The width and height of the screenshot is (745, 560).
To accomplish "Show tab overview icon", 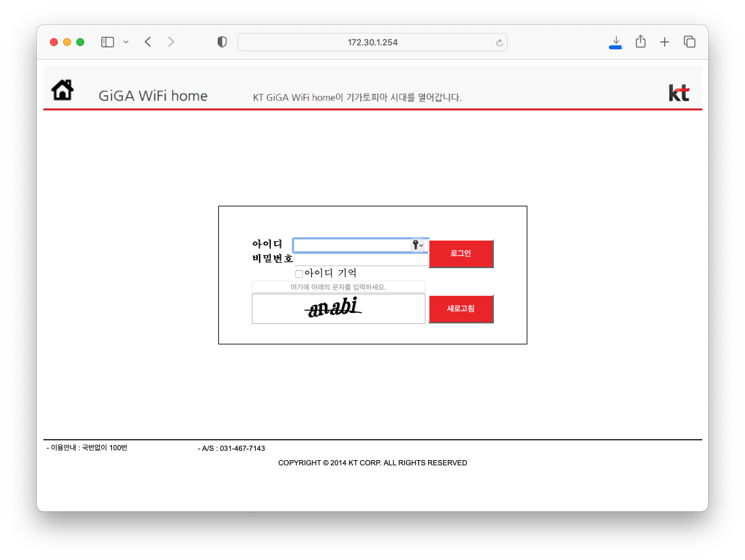I will pyautogui.click(x=689, y=42).
